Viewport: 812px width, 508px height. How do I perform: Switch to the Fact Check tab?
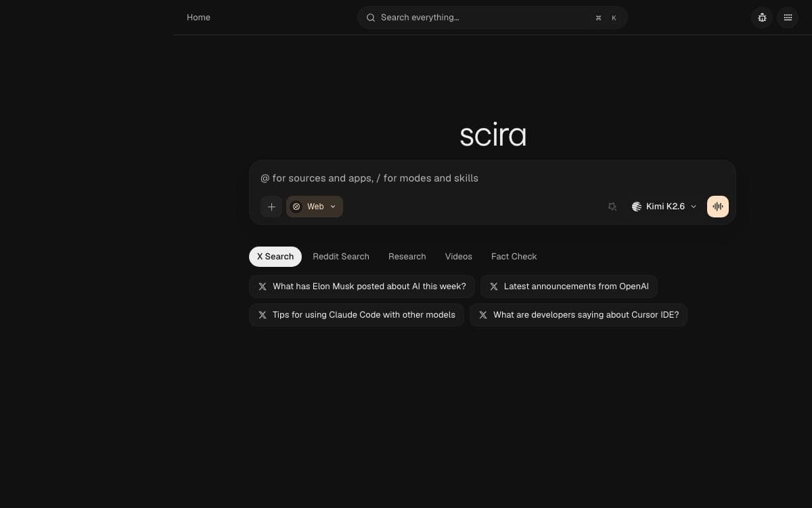(514, 257)
